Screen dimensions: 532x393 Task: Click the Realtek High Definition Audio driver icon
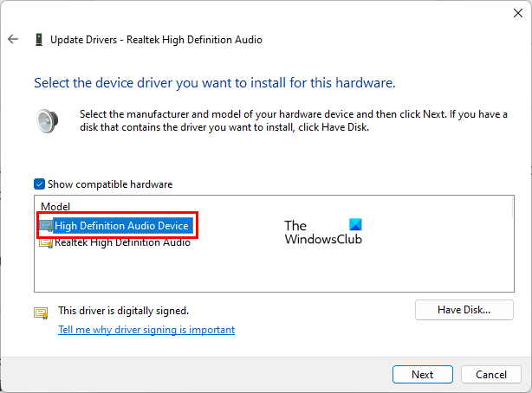tap(46, 242)
